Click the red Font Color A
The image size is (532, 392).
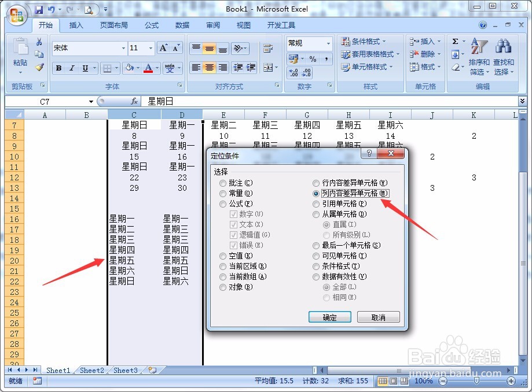click(148, 68)
